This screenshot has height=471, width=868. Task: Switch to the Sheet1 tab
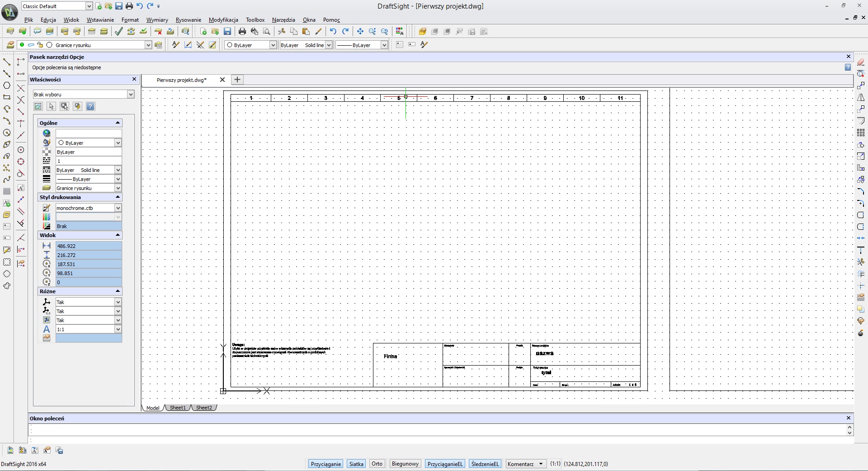pos(178,408)
